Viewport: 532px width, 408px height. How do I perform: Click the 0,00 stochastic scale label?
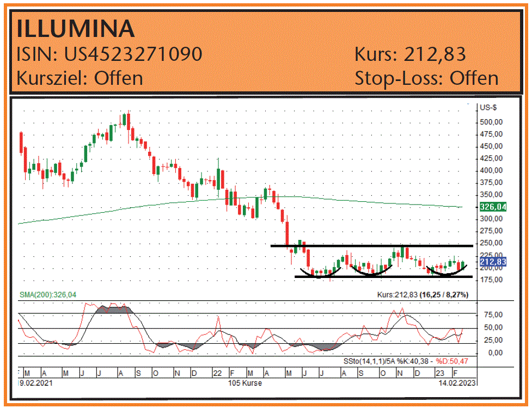pos(496,353)
